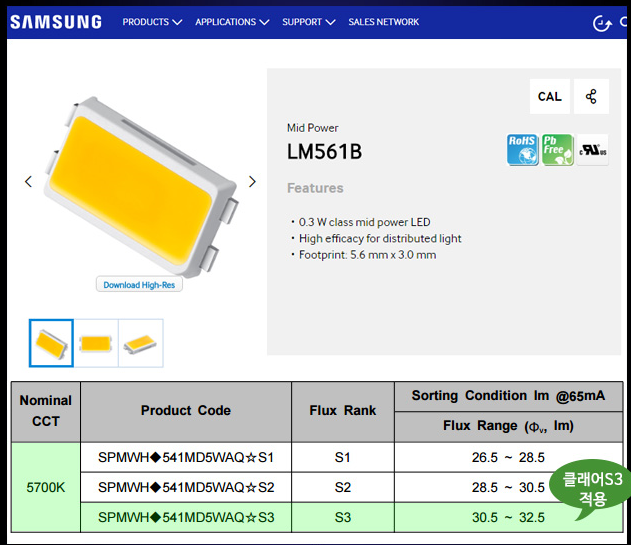The width and height of the screenshot is (631, 545).
Task: Click Download High-Res button
Action: (139, 285)
